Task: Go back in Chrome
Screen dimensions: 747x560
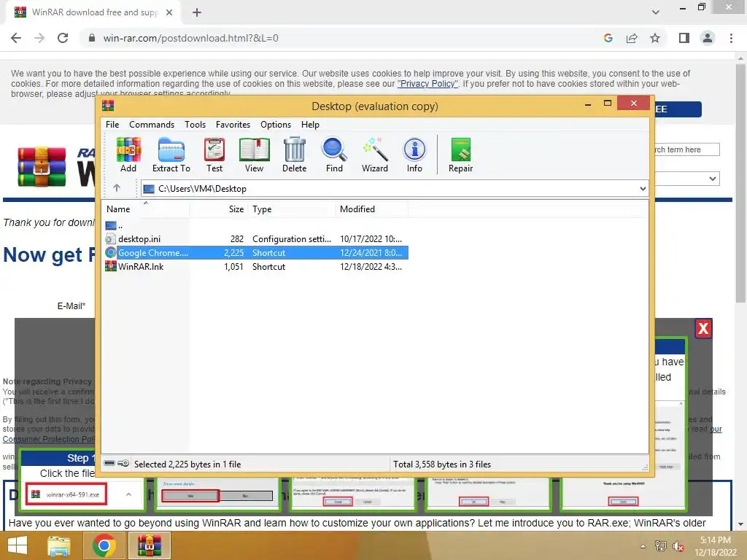Action: click(16, 38)
